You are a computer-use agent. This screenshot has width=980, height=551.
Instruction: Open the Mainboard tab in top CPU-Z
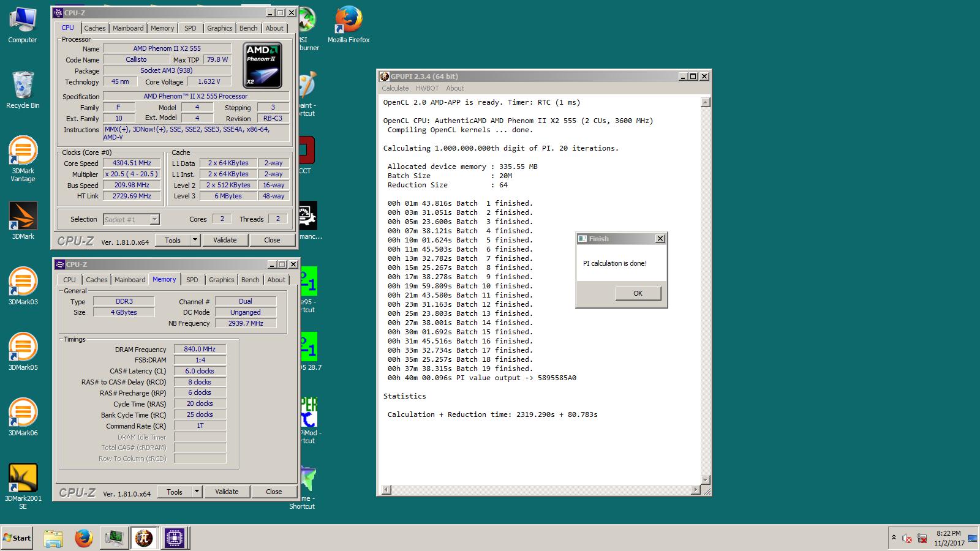[x=128, y=28]
